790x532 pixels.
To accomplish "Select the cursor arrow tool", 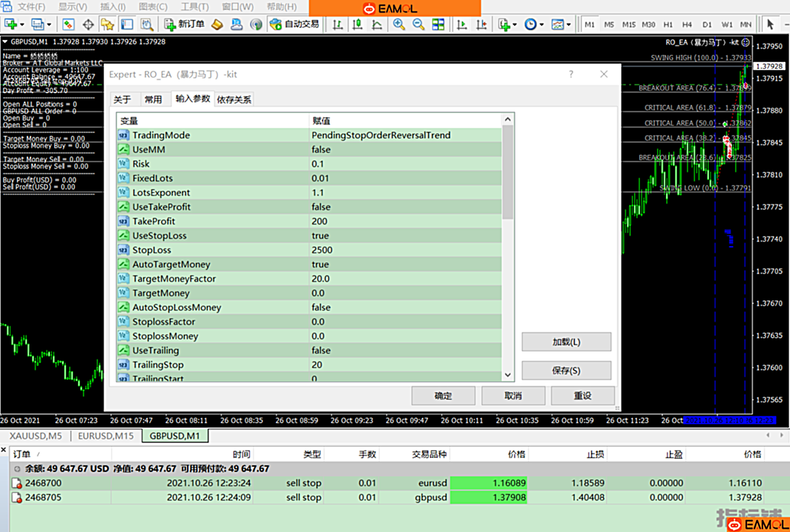I will pos(770,24).
